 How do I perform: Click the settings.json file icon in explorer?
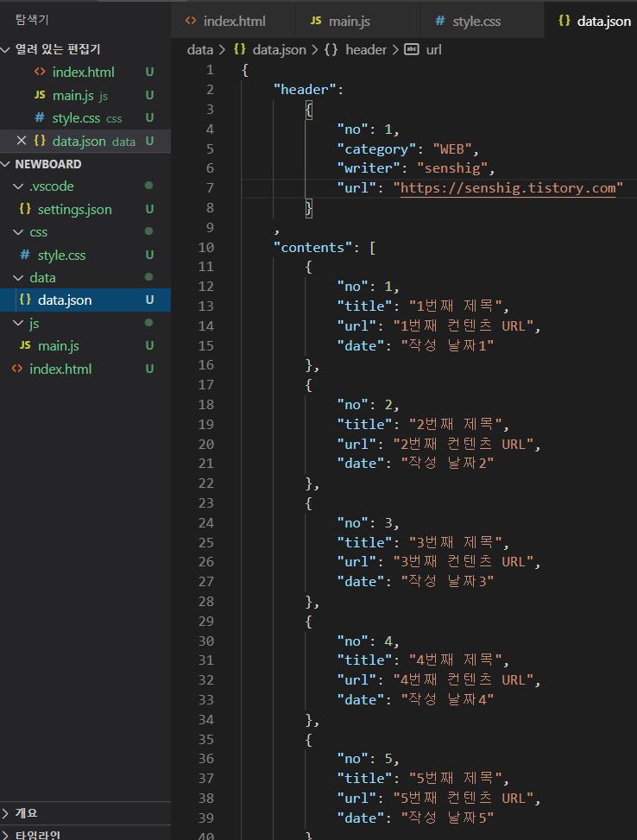[x=25, y=209]
